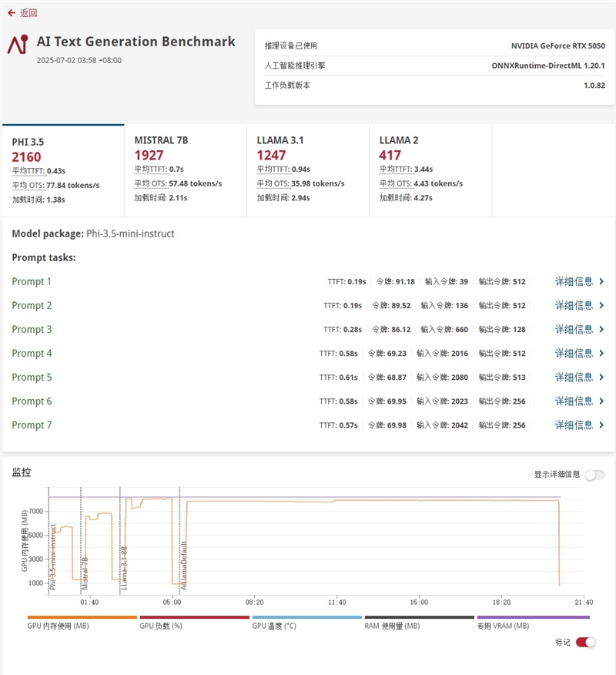
Task: Click the 推理设备已使用 label
Action: (291, 46)
